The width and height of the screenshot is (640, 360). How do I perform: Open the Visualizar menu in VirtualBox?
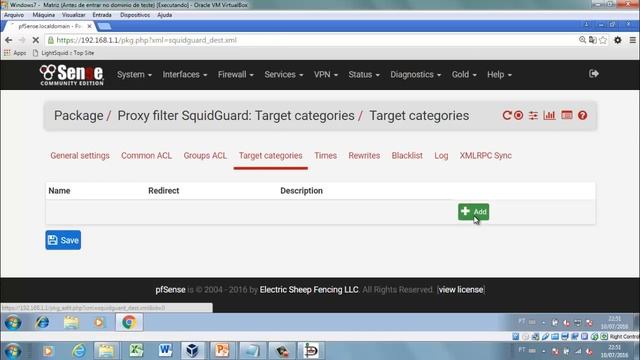tap(73, 15)
